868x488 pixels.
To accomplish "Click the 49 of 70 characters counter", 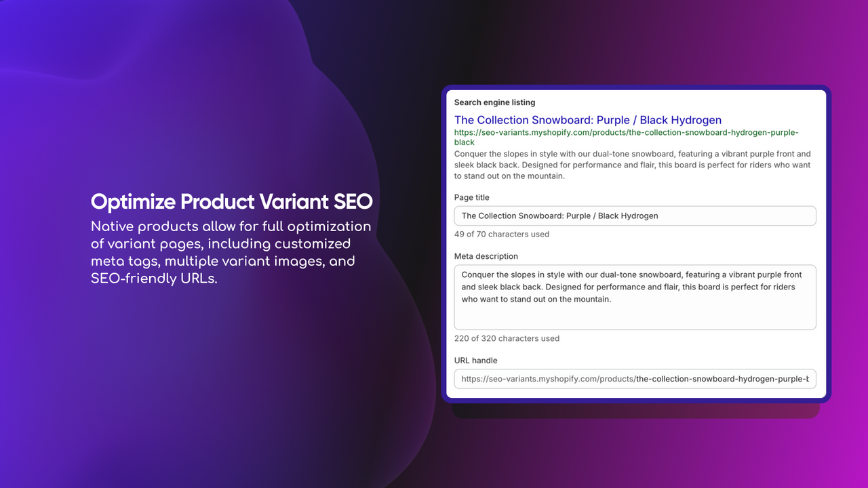I will point(501,234).
